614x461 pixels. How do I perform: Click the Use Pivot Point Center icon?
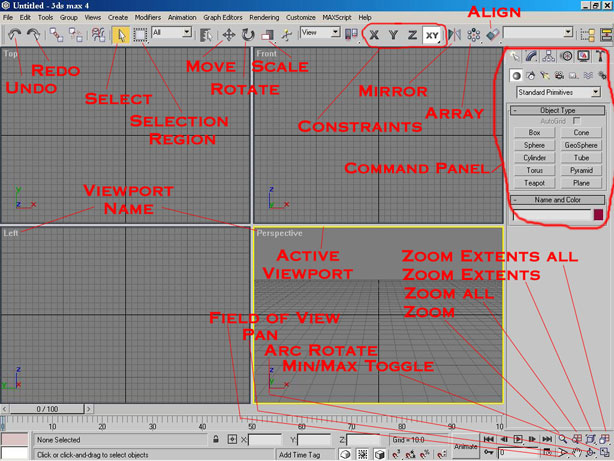(x=351, y=34)
